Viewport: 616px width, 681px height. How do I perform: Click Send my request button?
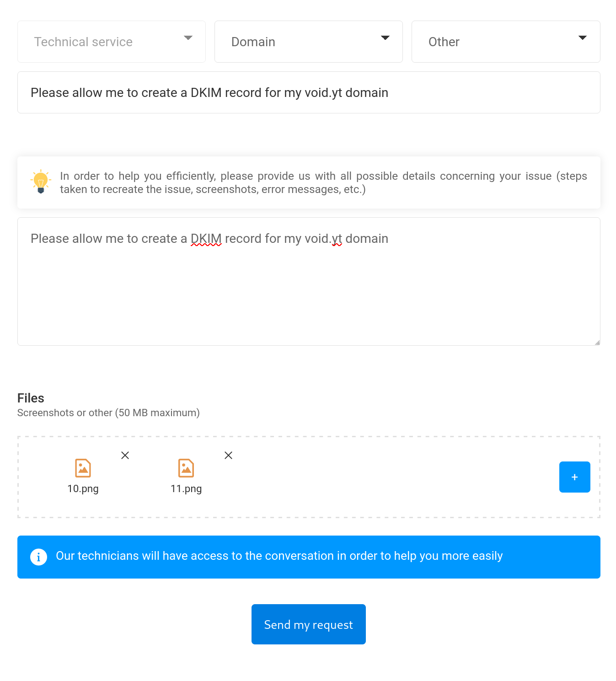(x=309, y=624)
